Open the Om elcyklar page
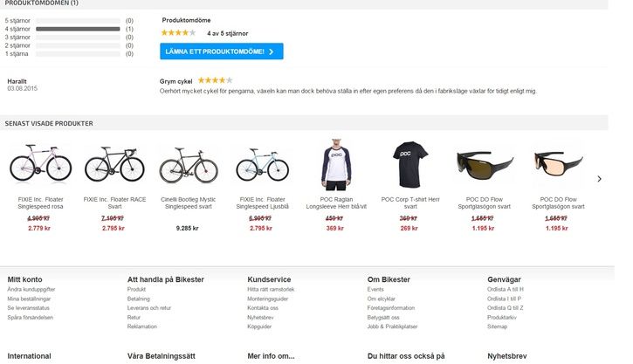This screenshot has width=633, height=364. [x=381, y=299]
